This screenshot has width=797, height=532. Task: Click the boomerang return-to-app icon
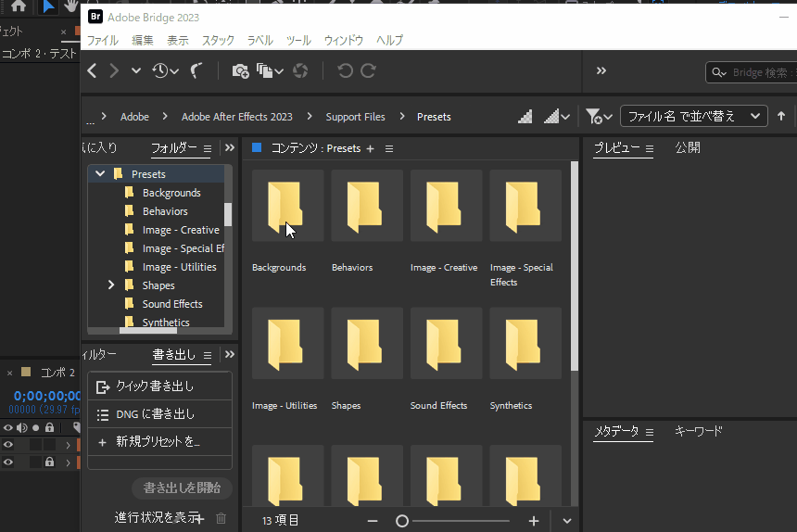pyautogui.click(x=196, y=70)
